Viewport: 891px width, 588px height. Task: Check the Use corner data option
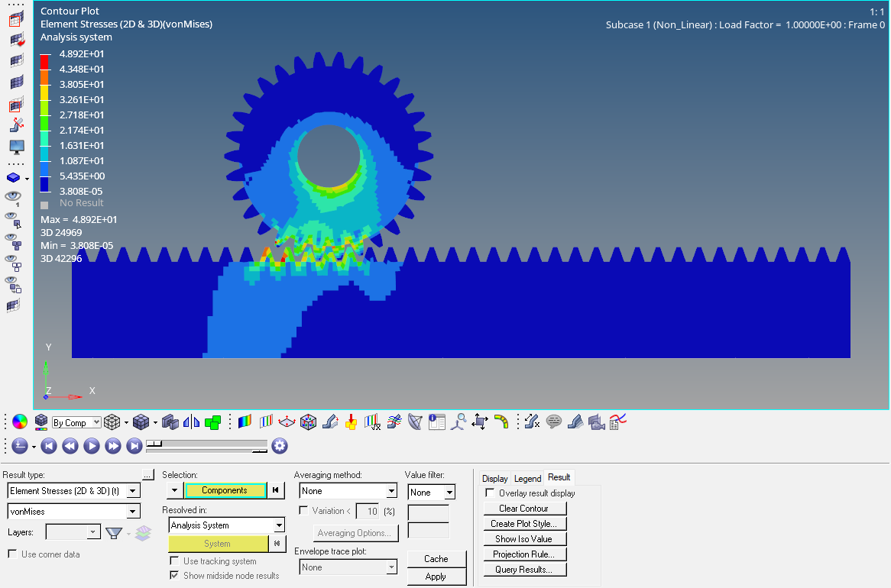12,554
